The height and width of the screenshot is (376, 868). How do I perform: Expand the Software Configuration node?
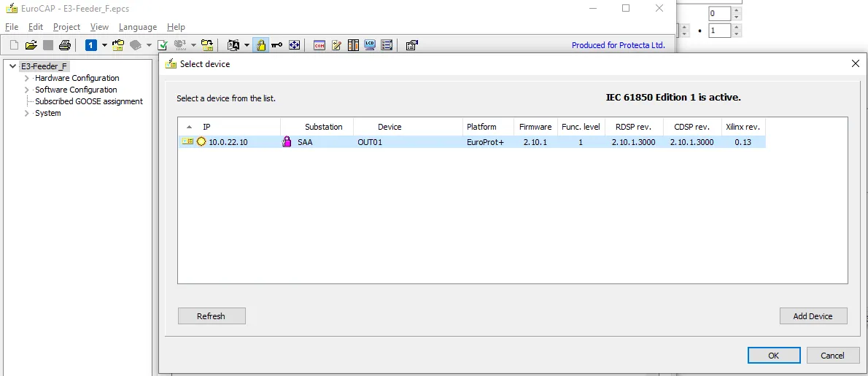pos(26,90)
